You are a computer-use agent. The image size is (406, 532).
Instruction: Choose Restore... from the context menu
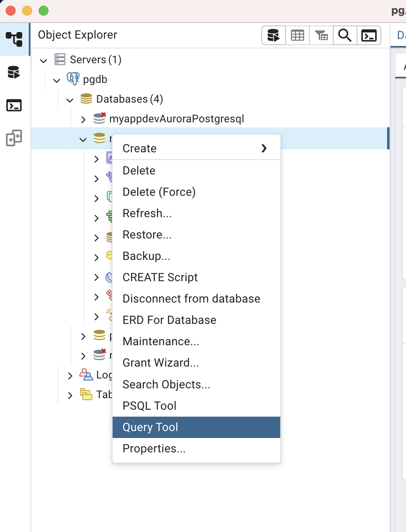[196, 234]
